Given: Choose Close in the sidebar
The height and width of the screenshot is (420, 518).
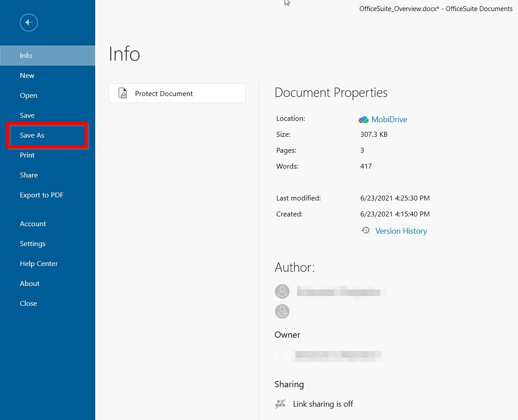Looking at the screenshot, I should tap(47, 303).
